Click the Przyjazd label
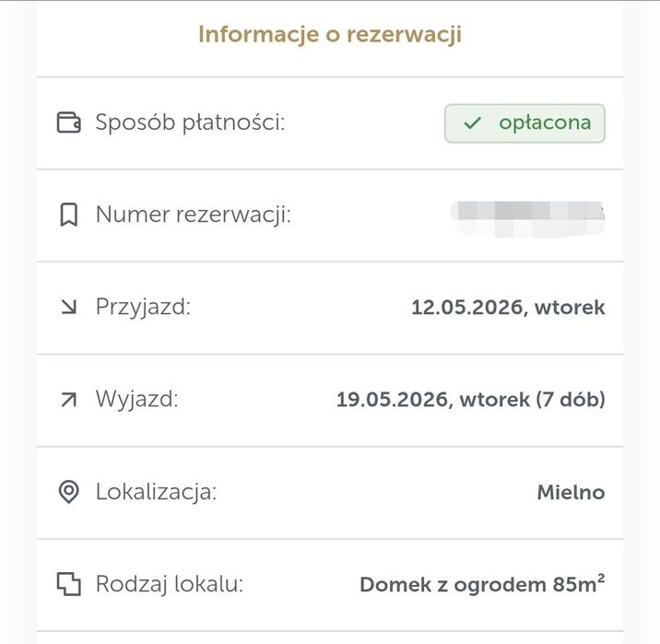This screenshot has height=644, width=660. [143, 308]
